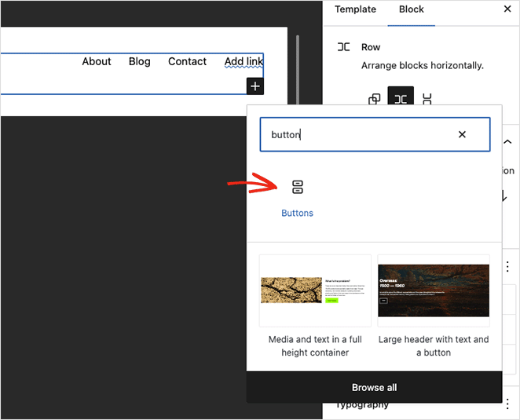Click Browse all button
The image size is (520, 420).
tap(374, 387)
